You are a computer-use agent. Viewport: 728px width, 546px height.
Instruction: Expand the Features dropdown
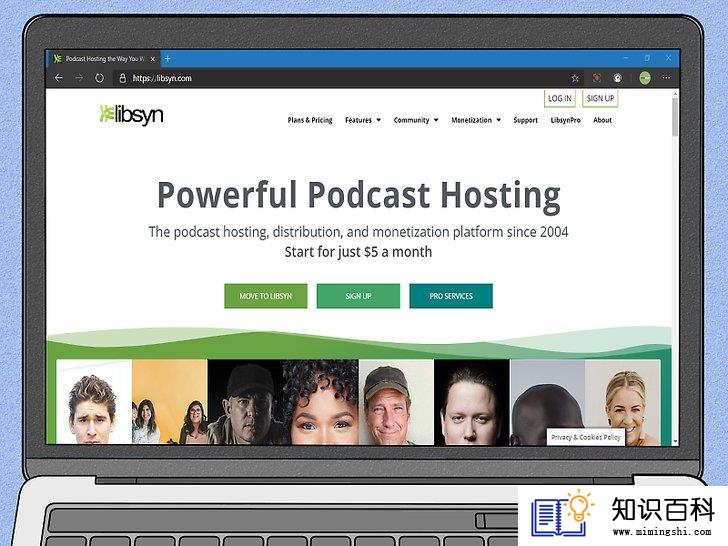[363, 120]
